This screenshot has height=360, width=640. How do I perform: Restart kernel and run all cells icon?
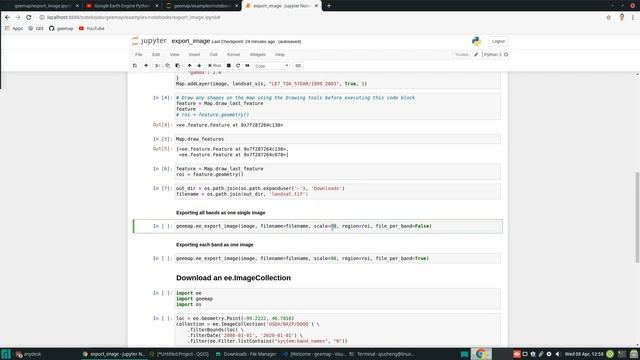[x=247, y=66]
